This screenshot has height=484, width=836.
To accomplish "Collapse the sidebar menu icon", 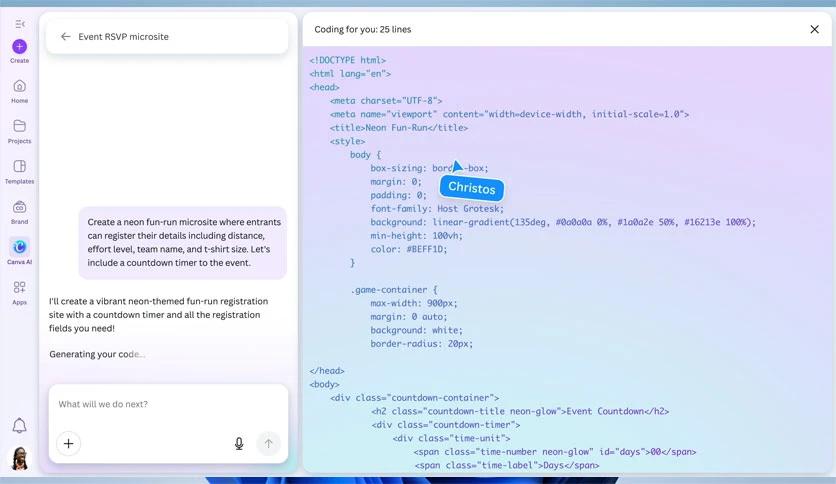I will tap(20, 24).
